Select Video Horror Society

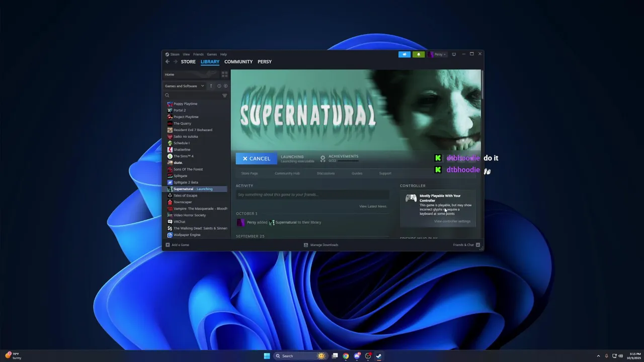190,215
